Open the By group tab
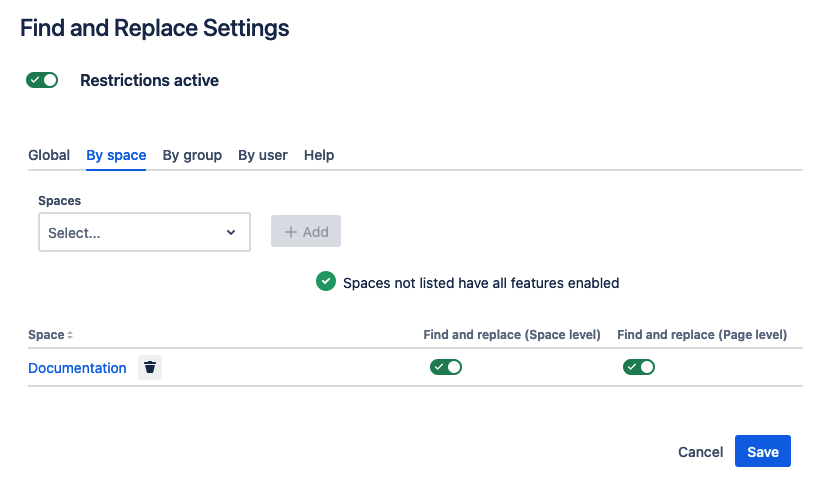This screenshot has height=484, width=821. coord(192,155)
